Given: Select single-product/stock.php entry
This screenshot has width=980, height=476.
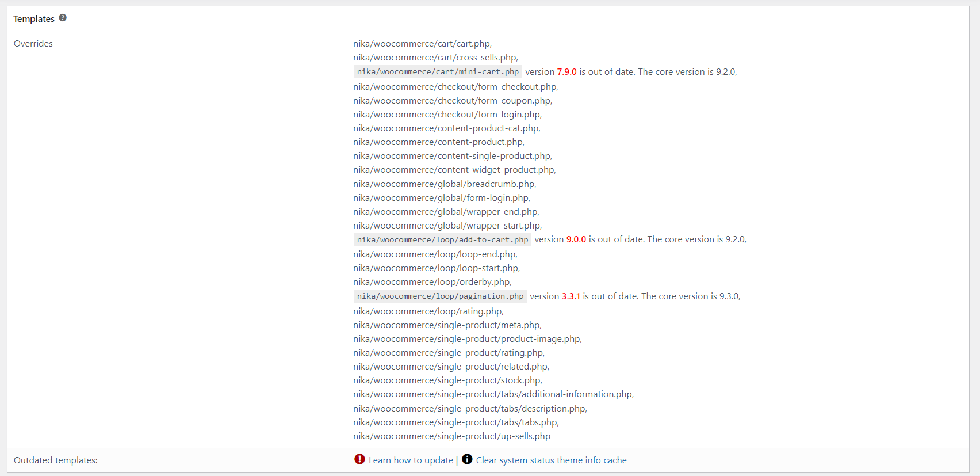Looking at the screenshot, I should (x=448, y=380).
